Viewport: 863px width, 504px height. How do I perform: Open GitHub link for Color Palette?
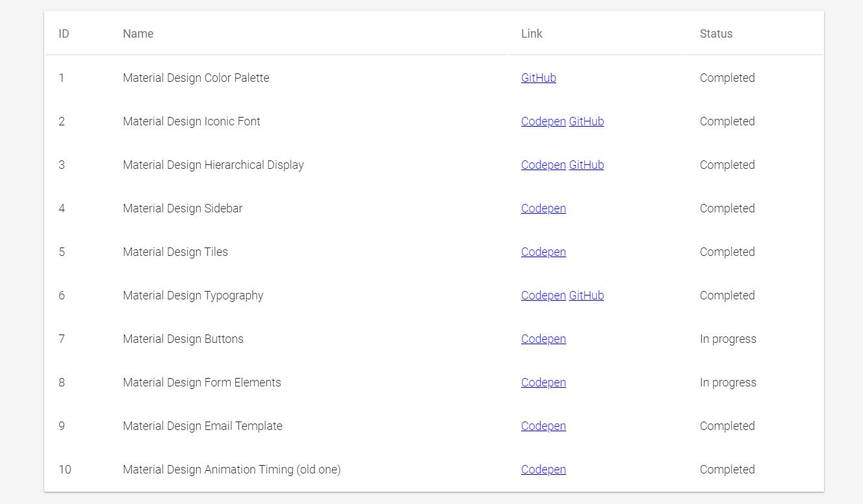538,78
